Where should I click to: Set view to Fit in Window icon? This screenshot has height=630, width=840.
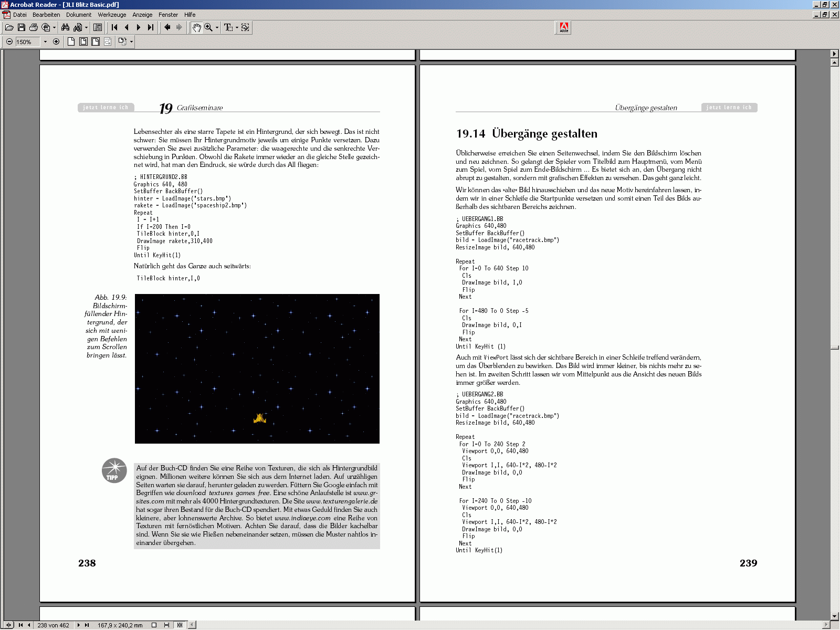83,41
